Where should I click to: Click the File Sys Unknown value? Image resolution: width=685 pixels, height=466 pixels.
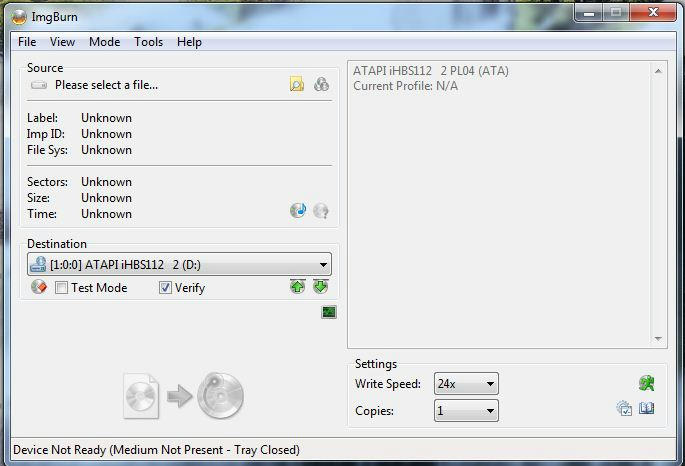coord(107,150)
